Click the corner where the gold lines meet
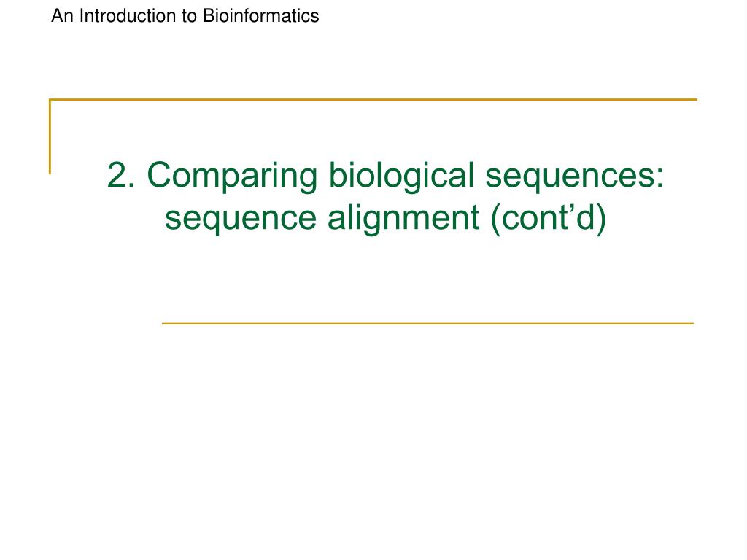Screen dimensions: 747x560 [50, 100]
